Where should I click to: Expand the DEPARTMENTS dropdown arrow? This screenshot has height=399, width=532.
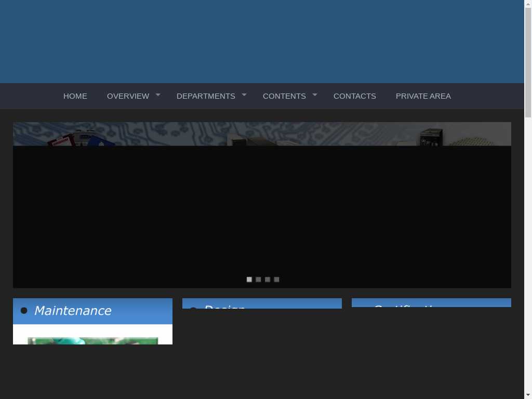point(244,95)
